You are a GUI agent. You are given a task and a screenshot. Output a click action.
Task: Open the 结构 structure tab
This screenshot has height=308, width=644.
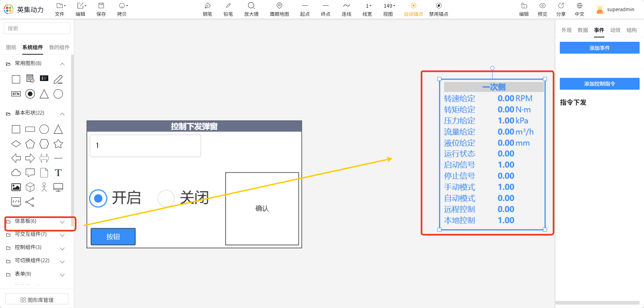632,30
